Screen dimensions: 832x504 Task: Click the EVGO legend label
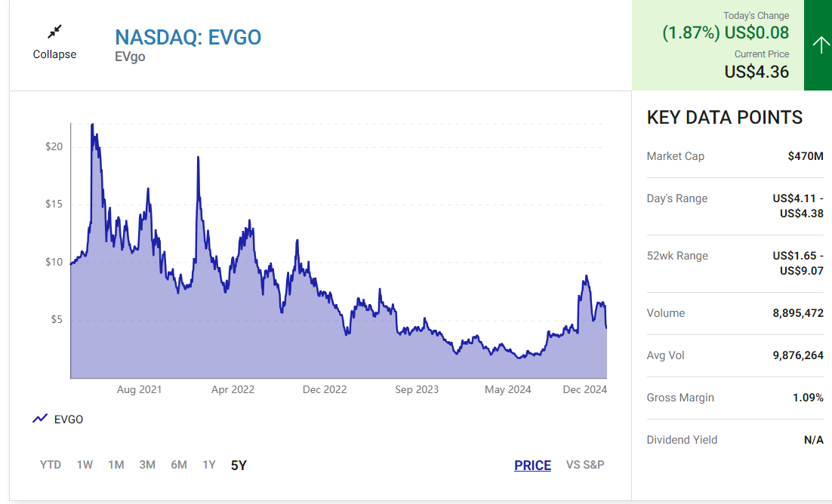(69, 419)
